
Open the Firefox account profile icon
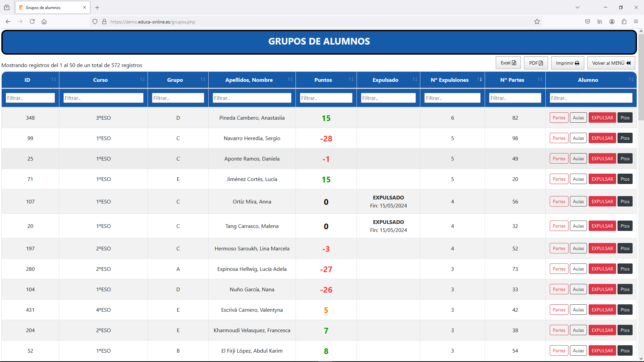click(612, 22)
